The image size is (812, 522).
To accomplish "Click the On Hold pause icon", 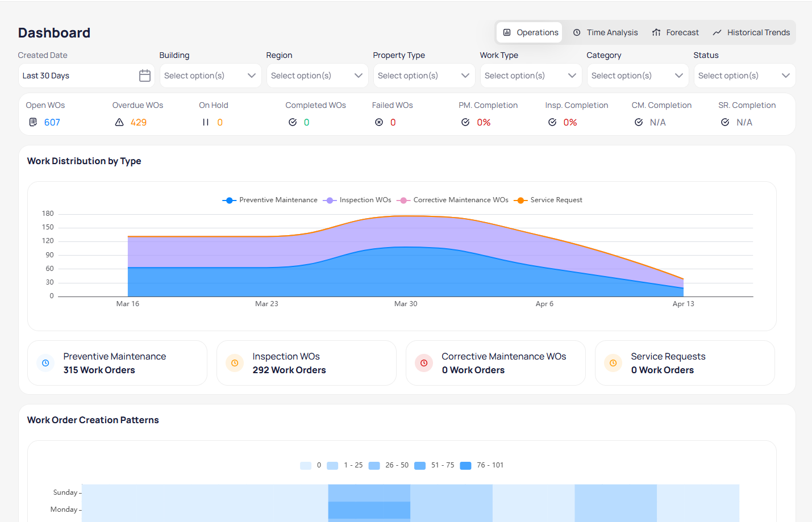I will [x=206, y=122].
